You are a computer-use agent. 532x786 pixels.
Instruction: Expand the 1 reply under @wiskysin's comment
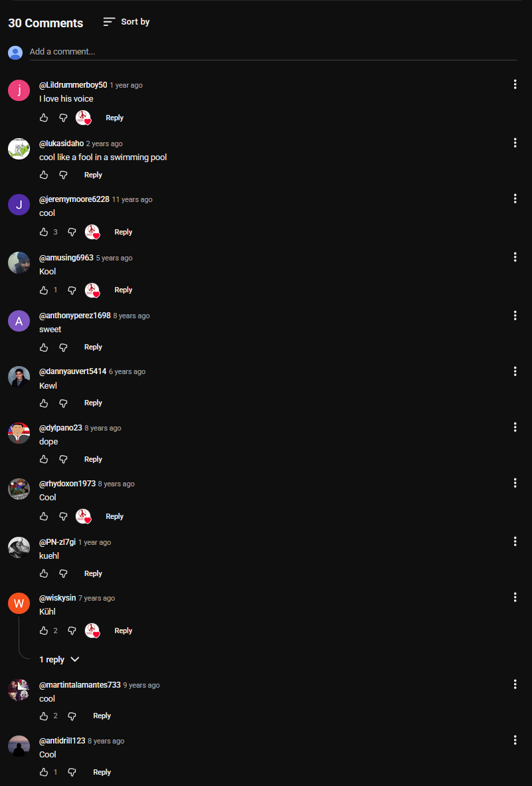(59, 660)
